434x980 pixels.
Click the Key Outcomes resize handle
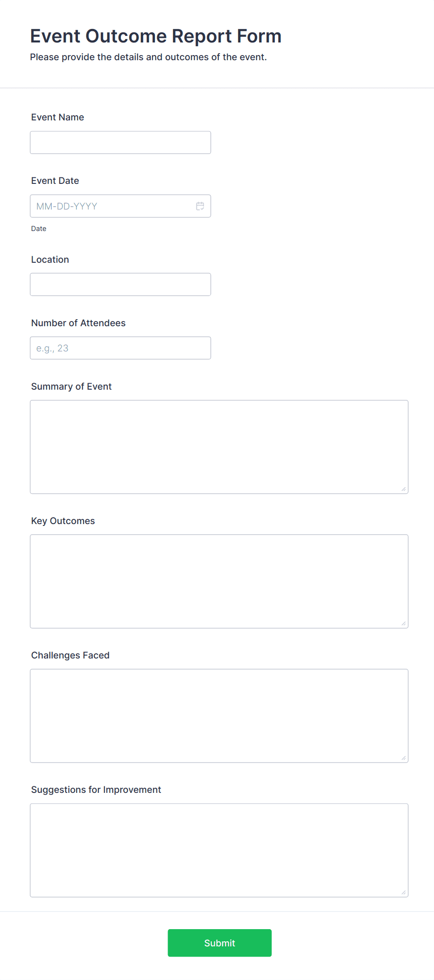(x=404, y=623)
